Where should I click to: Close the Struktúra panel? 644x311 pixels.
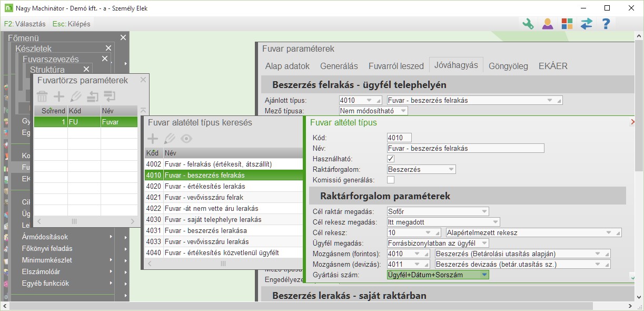(86, 69)
